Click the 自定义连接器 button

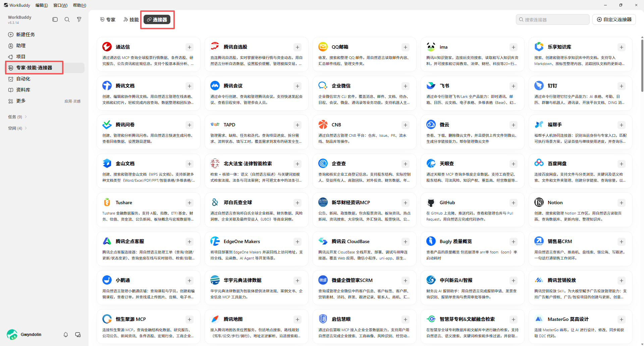click(x=614, y=19)
